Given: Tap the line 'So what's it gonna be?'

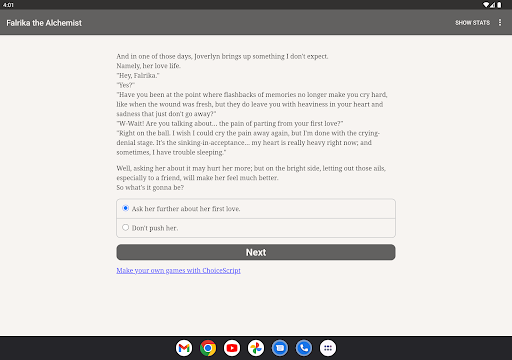Looking at the screenshot, I should 150,187.
